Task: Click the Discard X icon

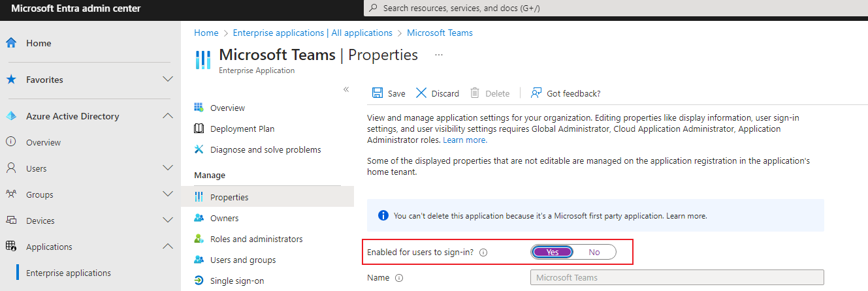Action: click(421, 93)
